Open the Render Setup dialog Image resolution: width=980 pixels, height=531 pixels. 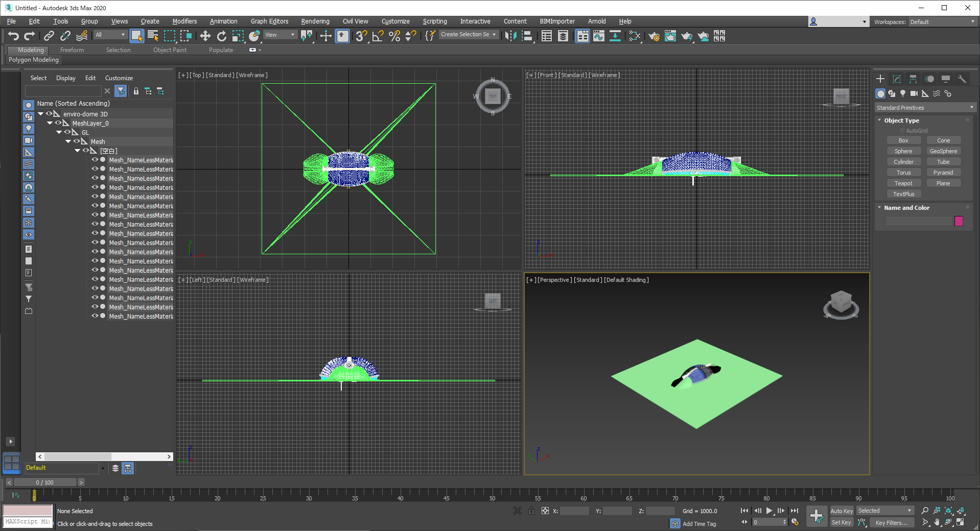654,36
